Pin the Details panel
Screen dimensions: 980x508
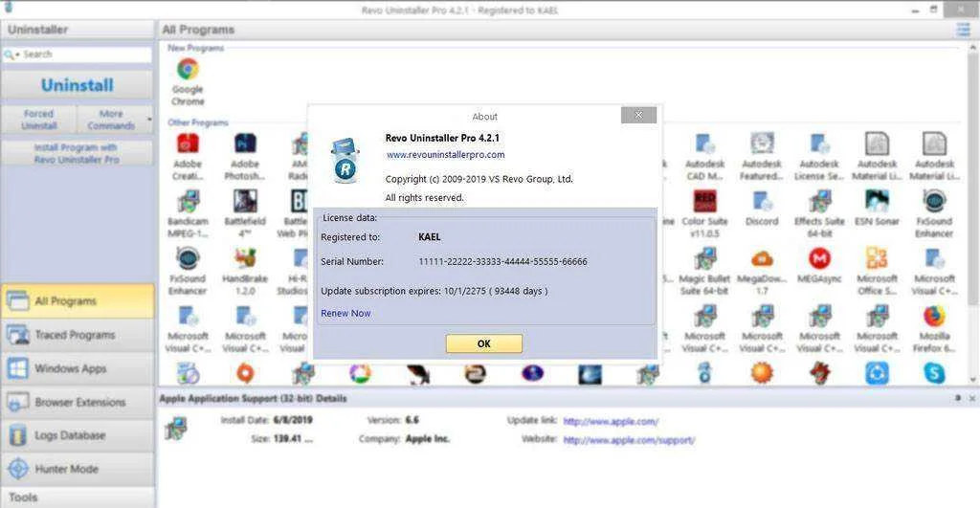pyautogui.click(x=957, y=398)
